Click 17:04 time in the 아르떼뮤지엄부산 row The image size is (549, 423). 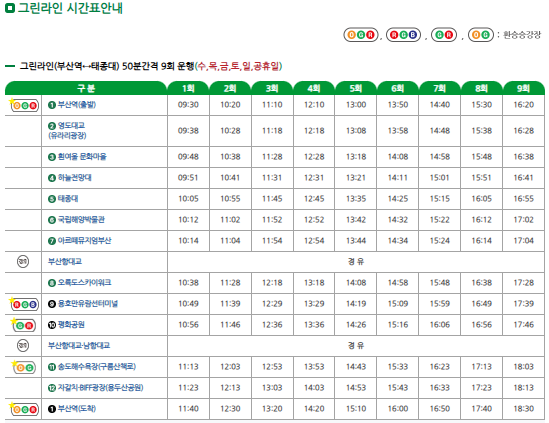click(524, 241)
